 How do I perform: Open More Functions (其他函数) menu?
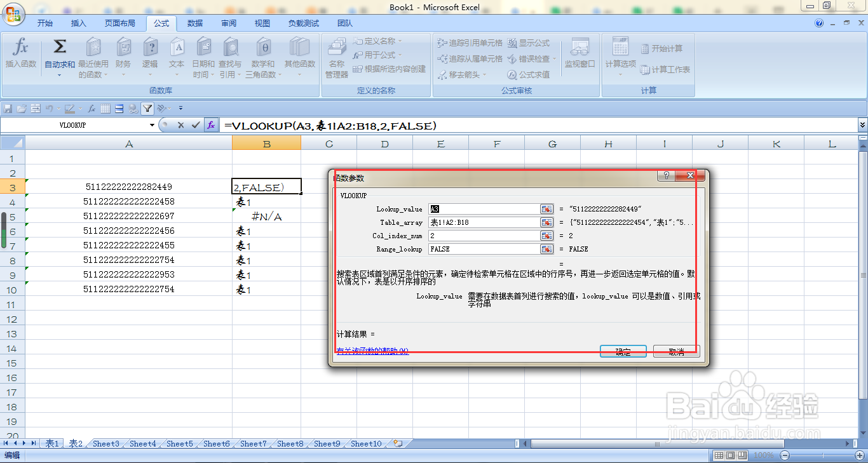[x=299, y=57]
